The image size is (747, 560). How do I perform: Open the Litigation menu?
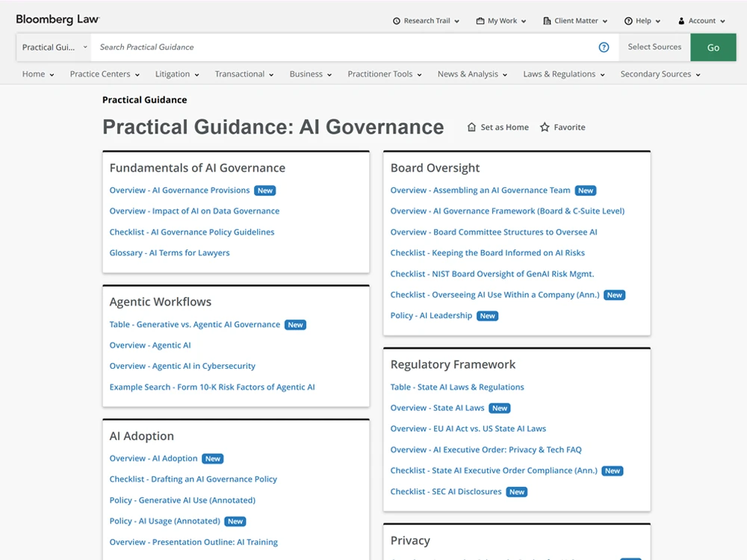point(177,74)
